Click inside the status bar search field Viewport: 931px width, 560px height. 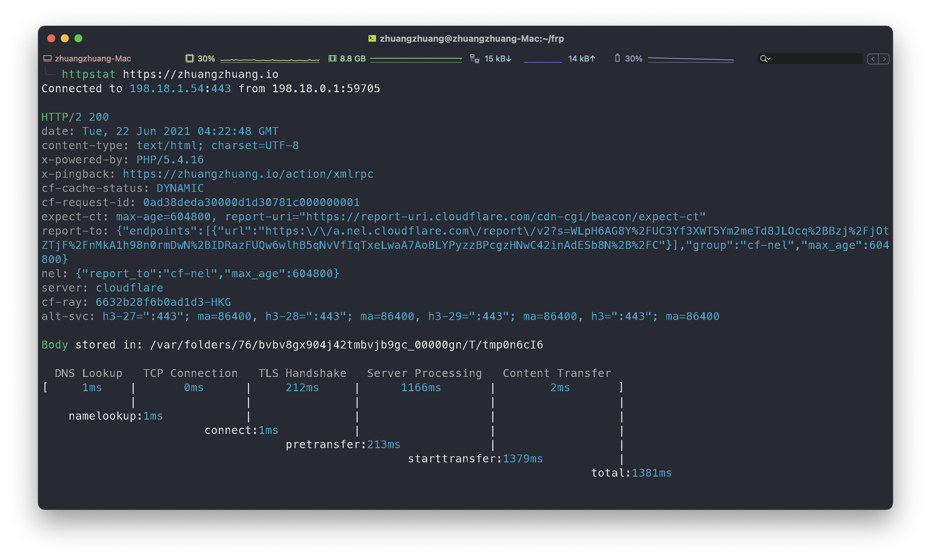(x=810, y=59)
